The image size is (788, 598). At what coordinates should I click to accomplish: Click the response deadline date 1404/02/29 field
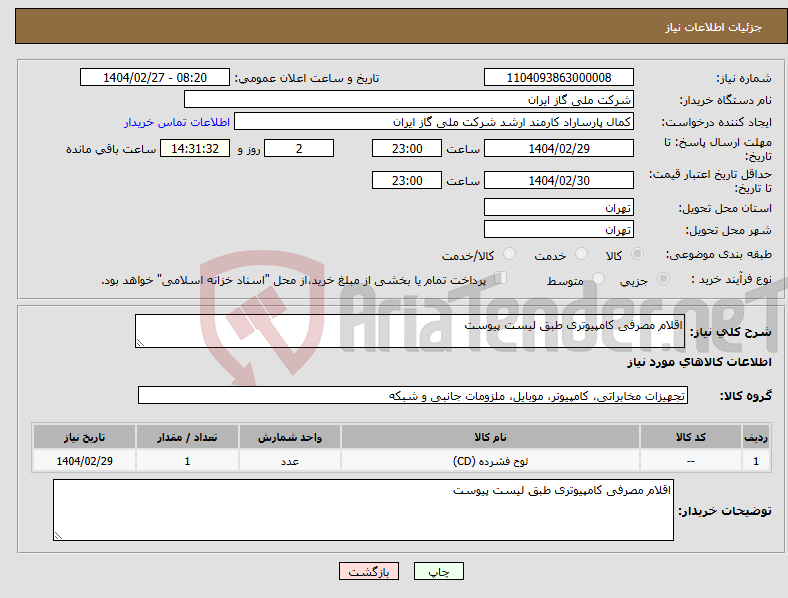coord(559,148)
